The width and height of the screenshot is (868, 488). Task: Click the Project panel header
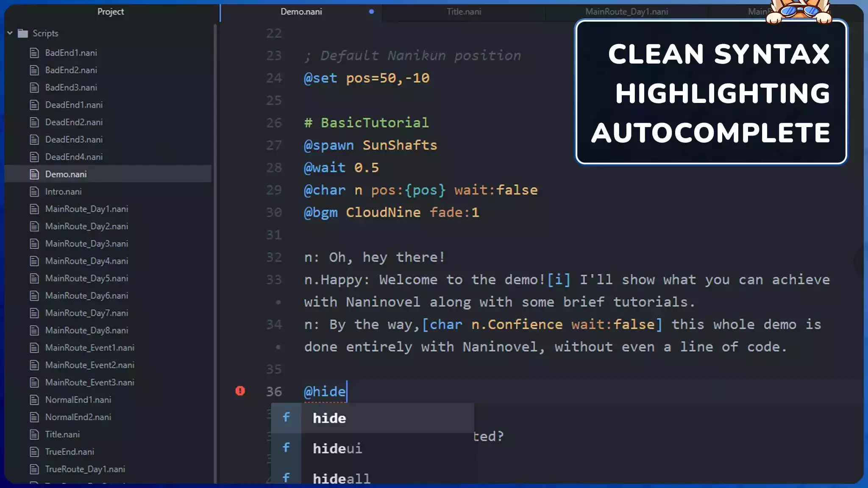tap(111, 12)
